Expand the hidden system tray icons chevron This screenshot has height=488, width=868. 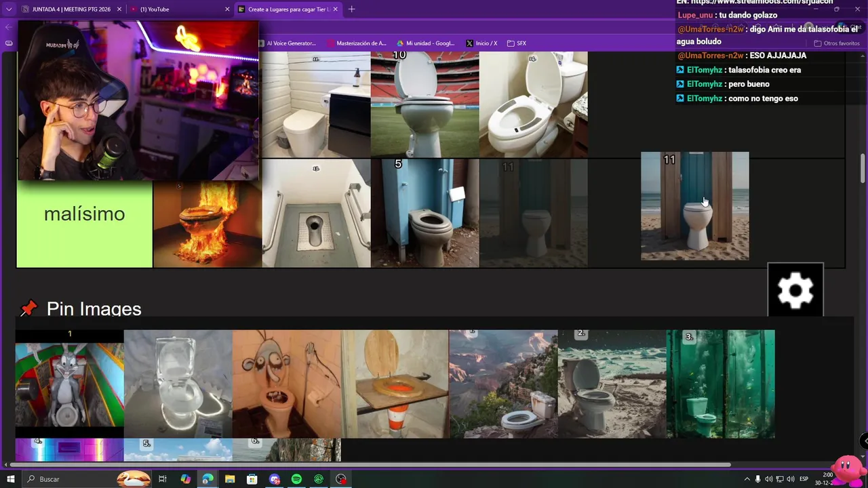point(747,479)
